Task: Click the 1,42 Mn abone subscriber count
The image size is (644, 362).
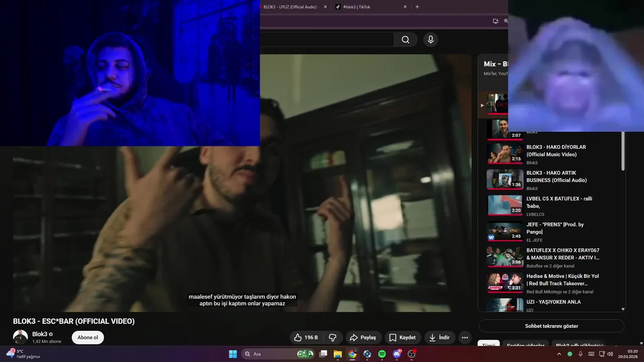Action: [x=47, y=341]
